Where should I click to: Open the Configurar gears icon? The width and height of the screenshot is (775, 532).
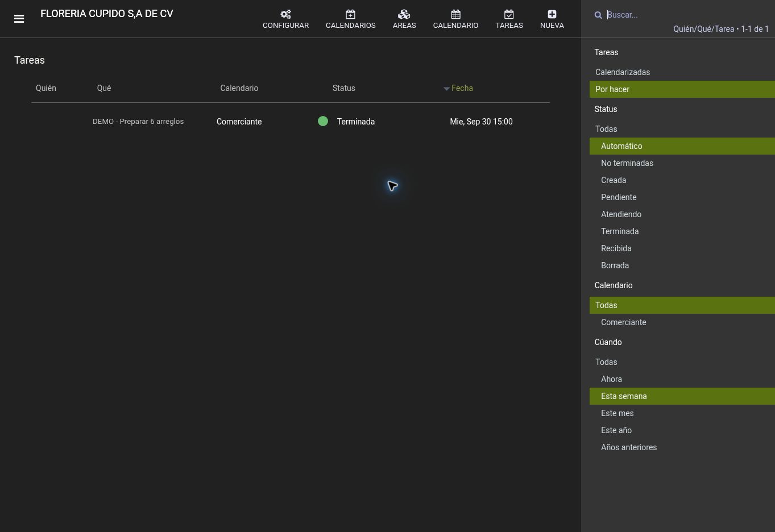click(x=285, y=14)
